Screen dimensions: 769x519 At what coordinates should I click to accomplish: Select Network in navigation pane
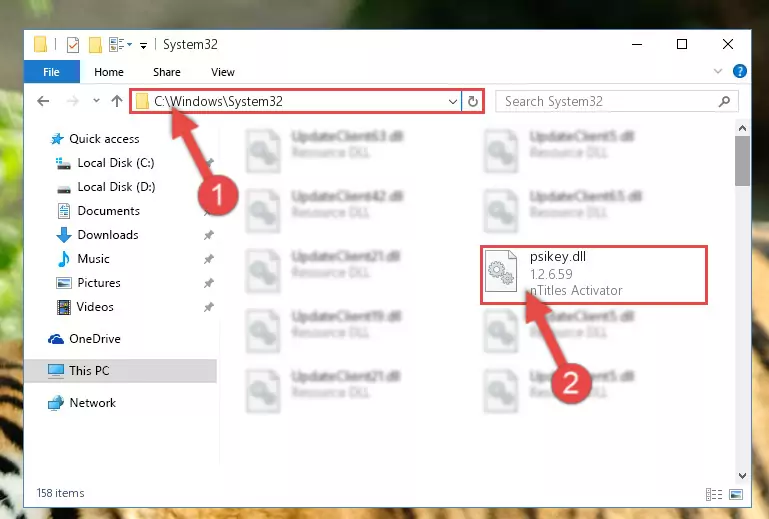tap(82, 403)
